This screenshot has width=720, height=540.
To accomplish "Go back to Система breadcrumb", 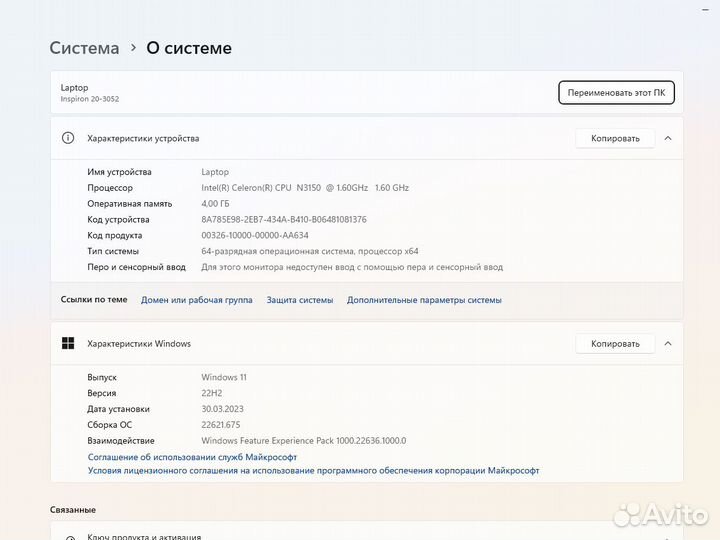I will [x=84, y=48].
